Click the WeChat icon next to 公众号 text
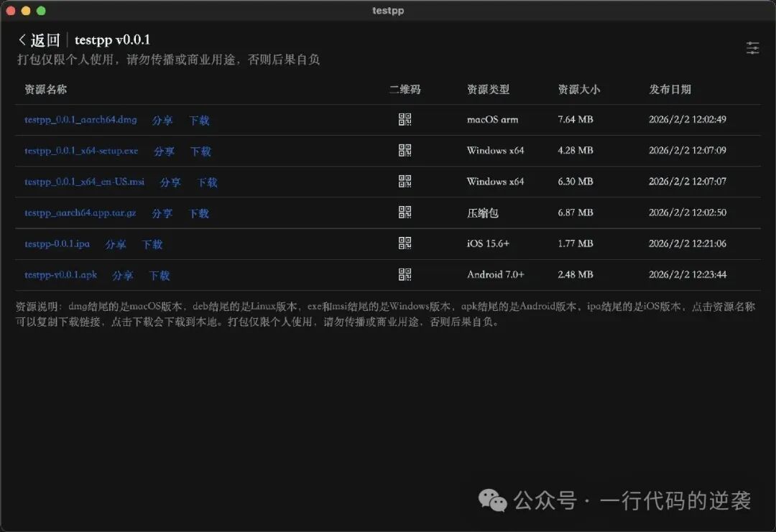Viewport: 776px width, 532px height. coord(492,501)
